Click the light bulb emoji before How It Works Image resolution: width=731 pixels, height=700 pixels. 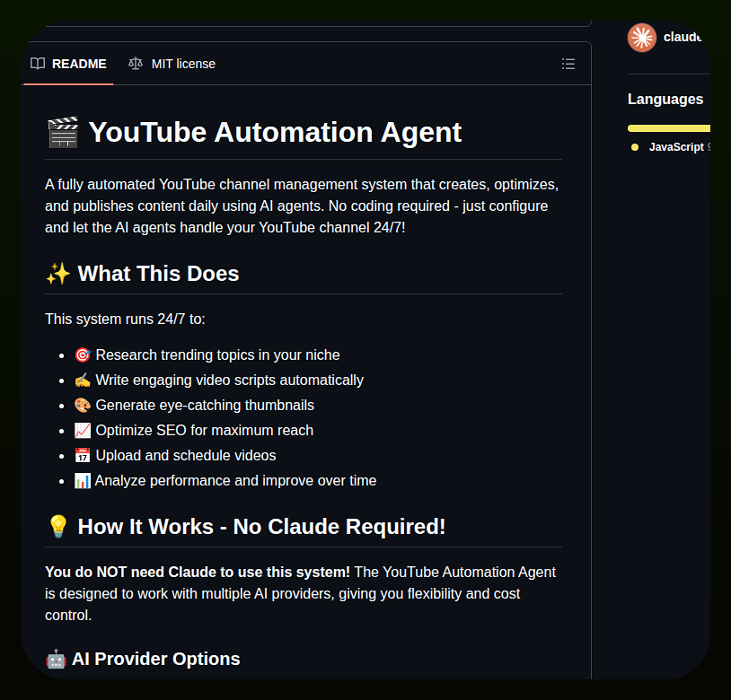(x=58, y=527)
